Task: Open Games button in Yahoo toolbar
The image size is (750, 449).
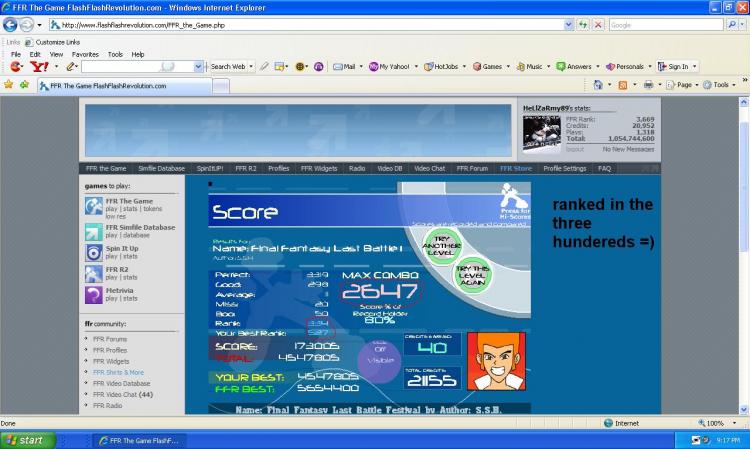Action: tap(487, 66)
